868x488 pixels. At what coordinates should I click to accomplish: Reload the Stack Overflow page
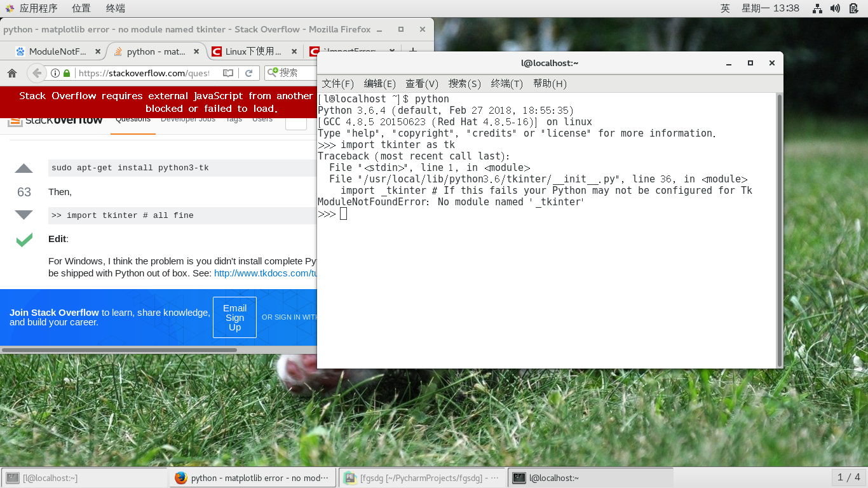click(249, 73)
